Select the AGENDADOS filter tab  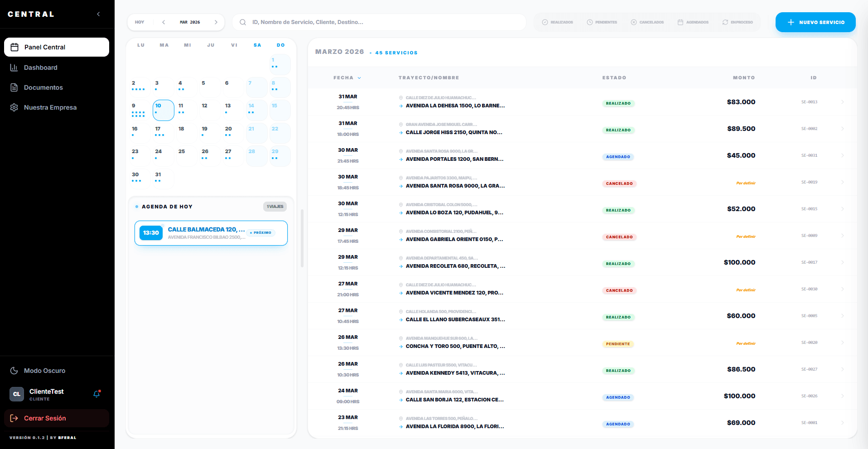(x=693, y=22)
